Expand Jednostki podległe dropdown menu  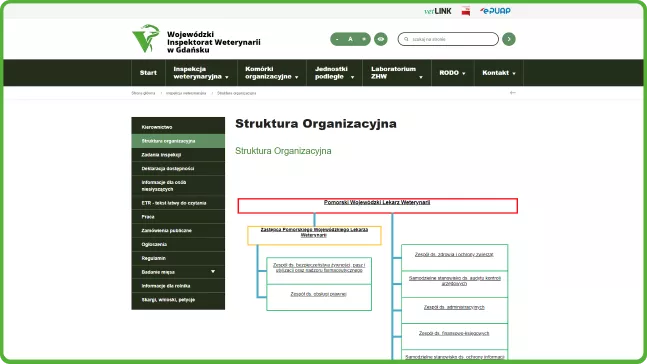click(334, 73)
